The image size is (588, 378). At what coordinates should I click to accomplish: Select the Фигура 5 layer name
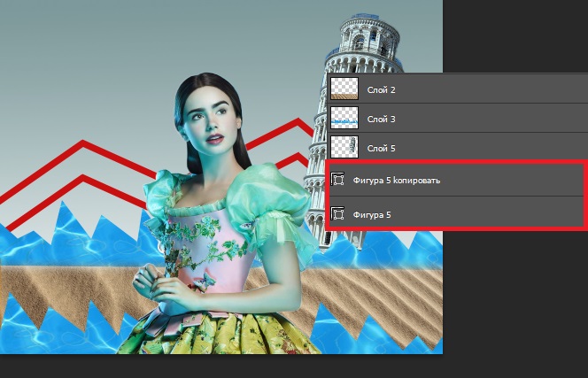[372, 215]
